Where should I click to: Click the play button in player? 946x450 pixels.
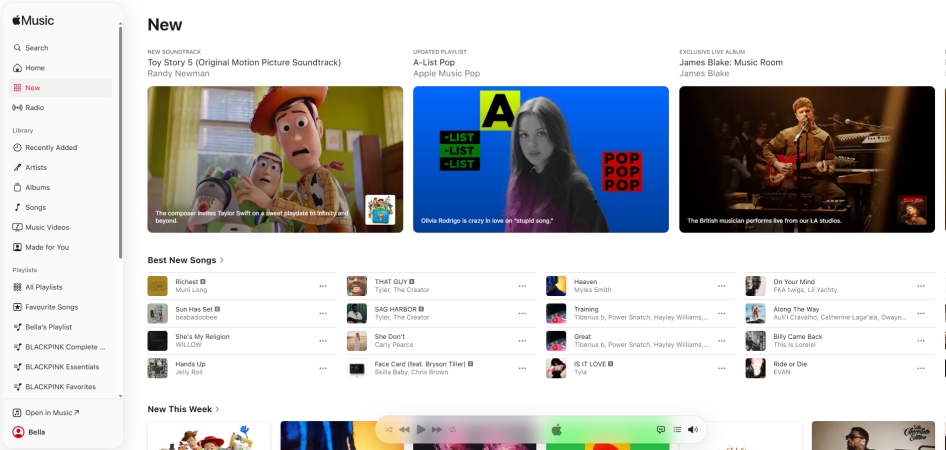[421, 429]
